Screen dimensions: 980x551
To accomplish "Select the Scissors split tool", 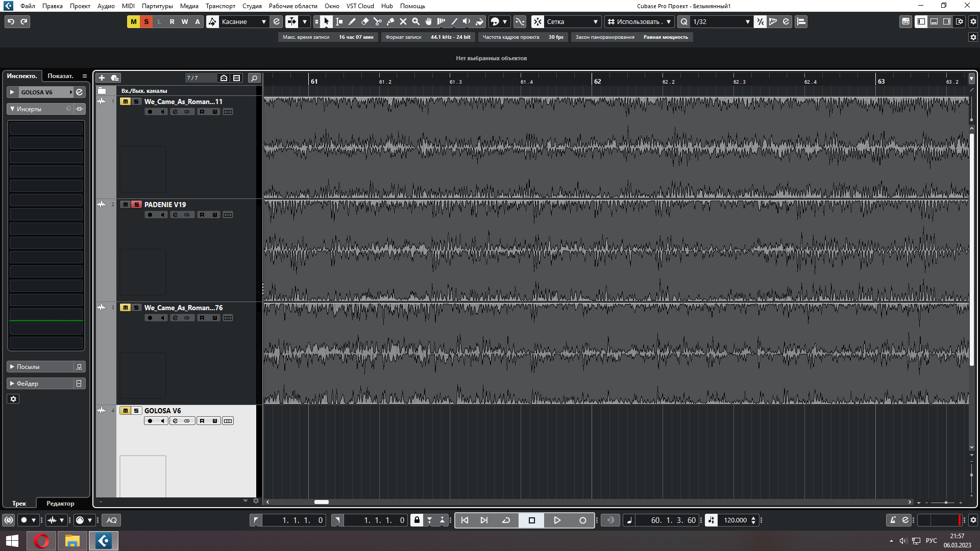I will (378, 21).
